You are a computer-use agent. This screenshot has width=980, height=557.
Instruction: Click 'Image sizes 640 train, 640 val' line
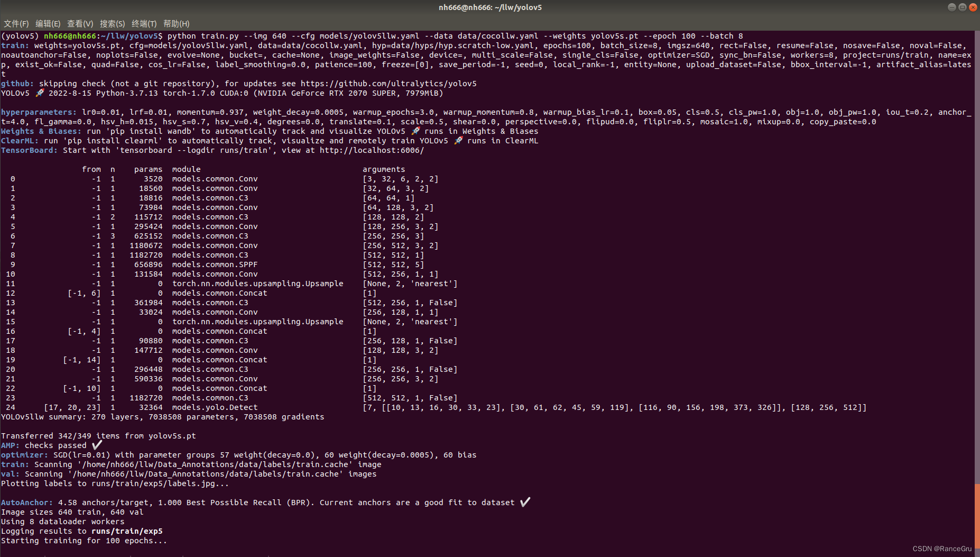72,512
